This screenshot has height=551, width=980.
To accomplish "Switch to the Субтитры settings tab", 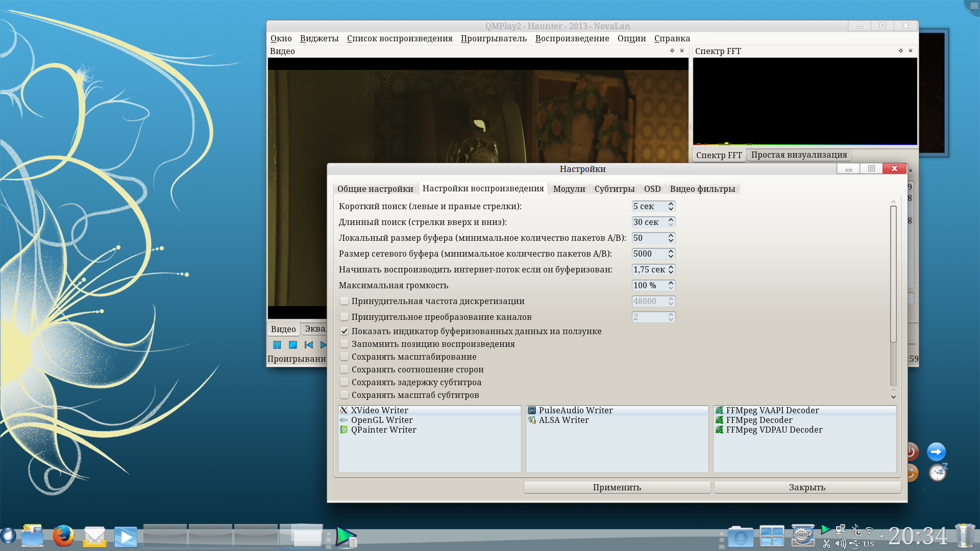I will point(614,189).
